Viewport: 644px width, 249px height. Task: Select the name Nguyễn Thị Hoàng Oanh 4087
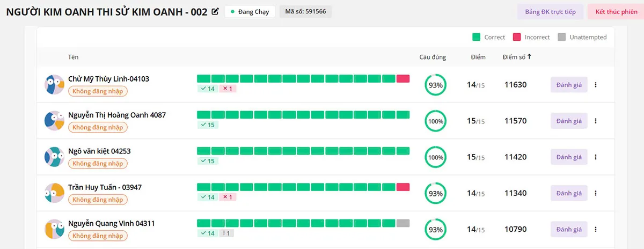point(117,115)
